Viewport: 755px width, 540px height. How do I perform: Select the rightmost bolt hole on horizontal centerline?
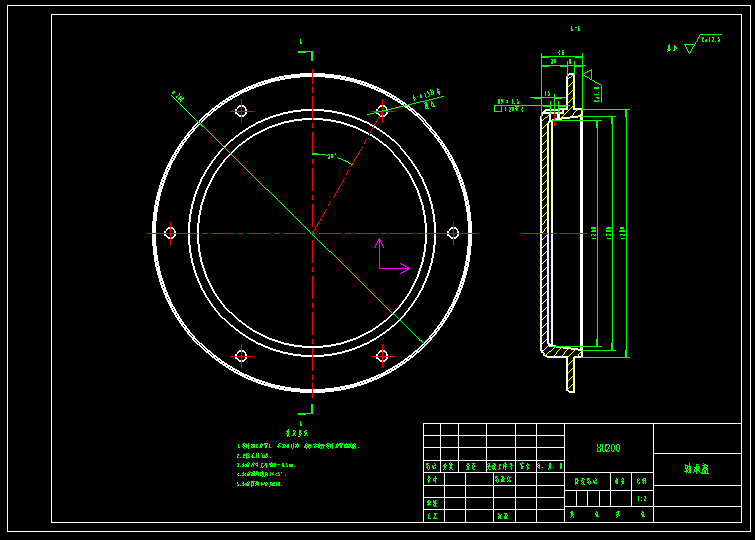point(453,233)
